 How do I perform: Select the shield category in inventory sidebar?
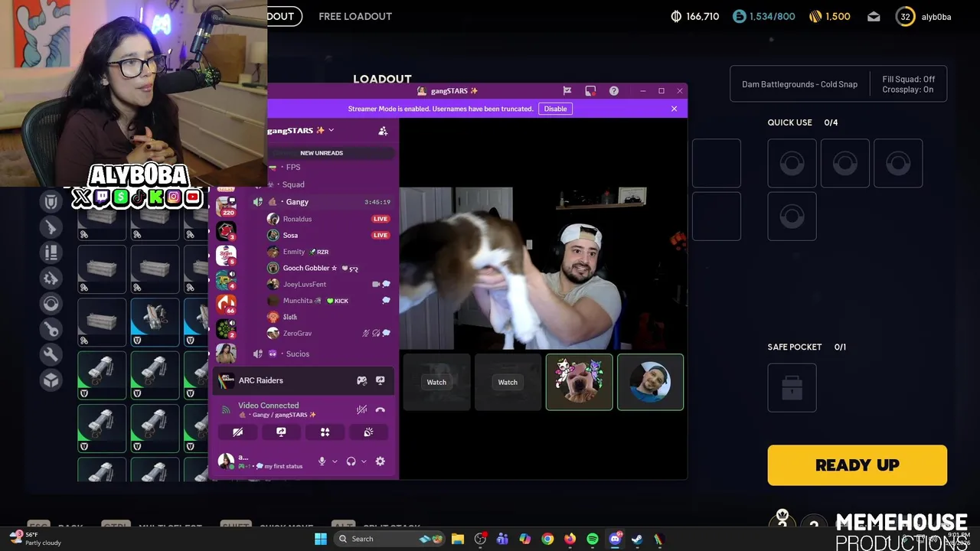click(x=51, y=203)
